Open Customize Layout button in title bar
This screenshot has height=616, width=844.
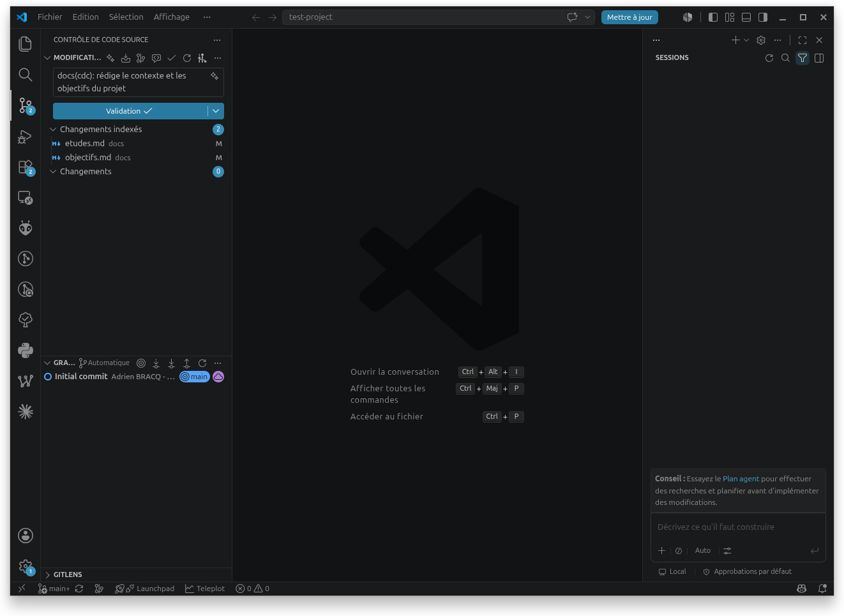coord(730,17)
